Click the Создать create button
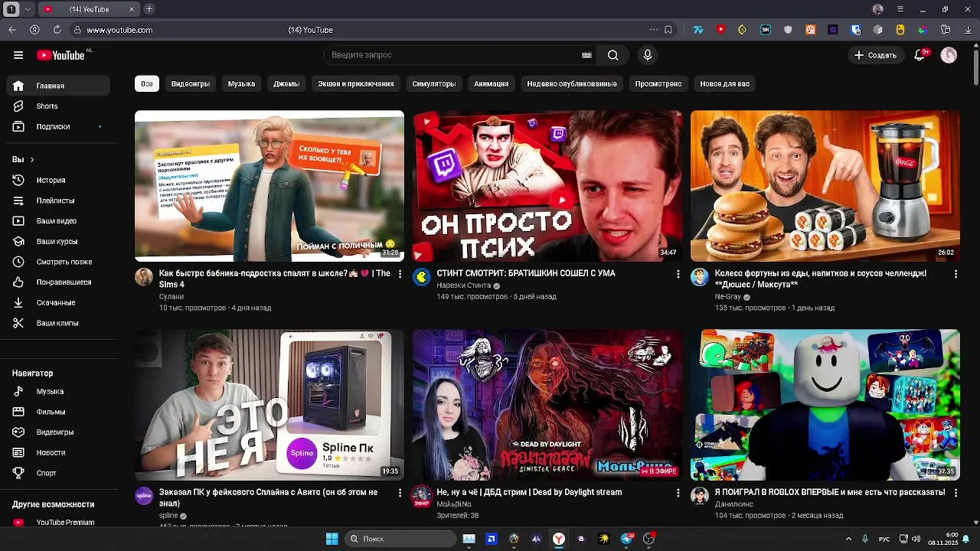This screenshot has height=551, width=980. pyautogui.click(x=875, y=55)
